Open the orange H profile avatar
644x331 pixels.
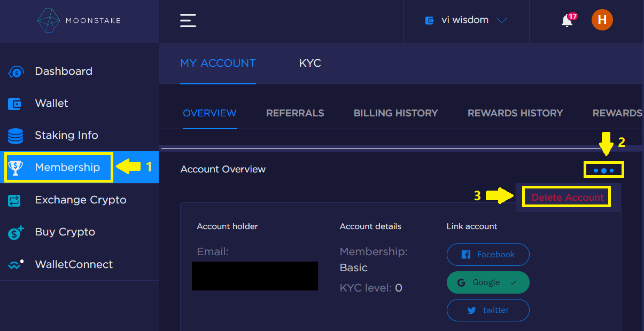tap(602, 20)
